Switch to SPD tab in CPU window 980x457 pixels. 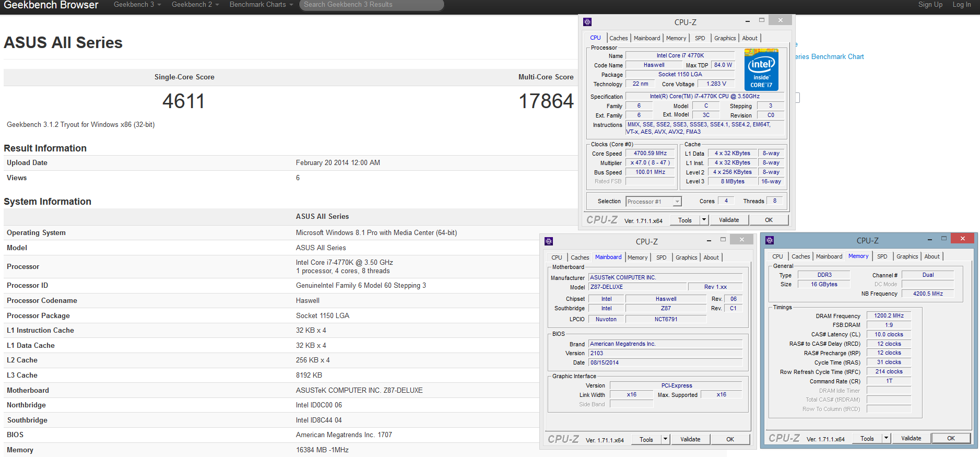700,38
